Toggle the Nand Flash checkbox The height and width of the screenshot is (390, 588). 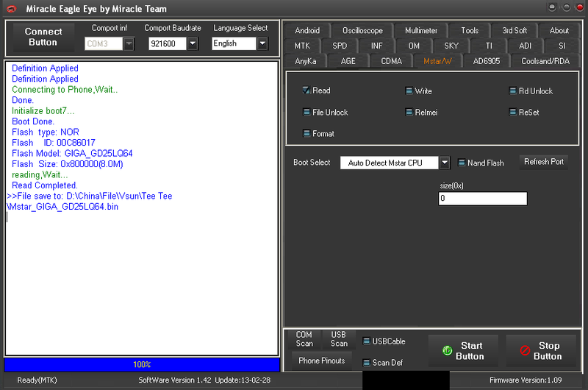point(462,163)
